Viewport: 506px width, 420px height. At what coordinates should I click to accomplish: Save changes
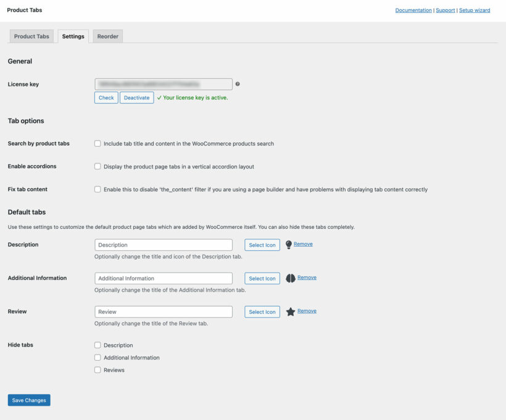[28, 400]
